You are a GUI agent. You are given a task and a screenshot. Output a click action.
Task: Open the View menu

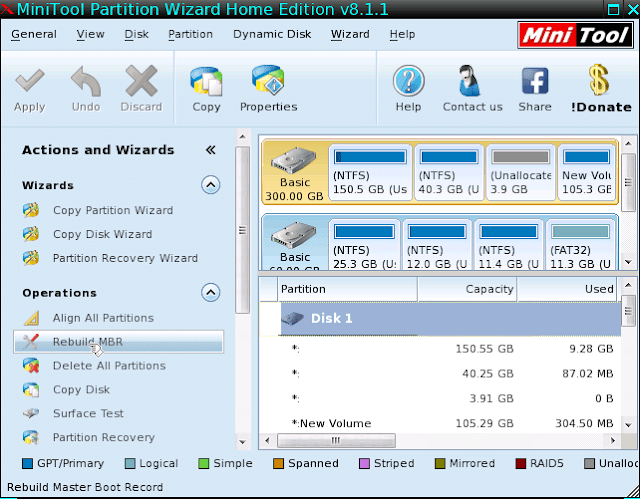(x=91, y=34)
